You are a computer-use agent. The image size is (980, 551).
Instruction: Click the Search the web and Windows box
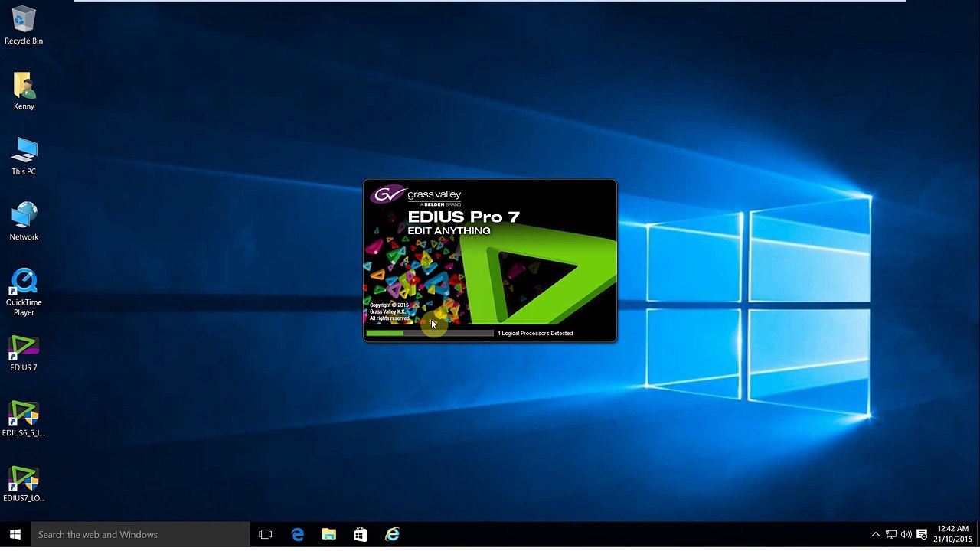(x=140, y=534)
